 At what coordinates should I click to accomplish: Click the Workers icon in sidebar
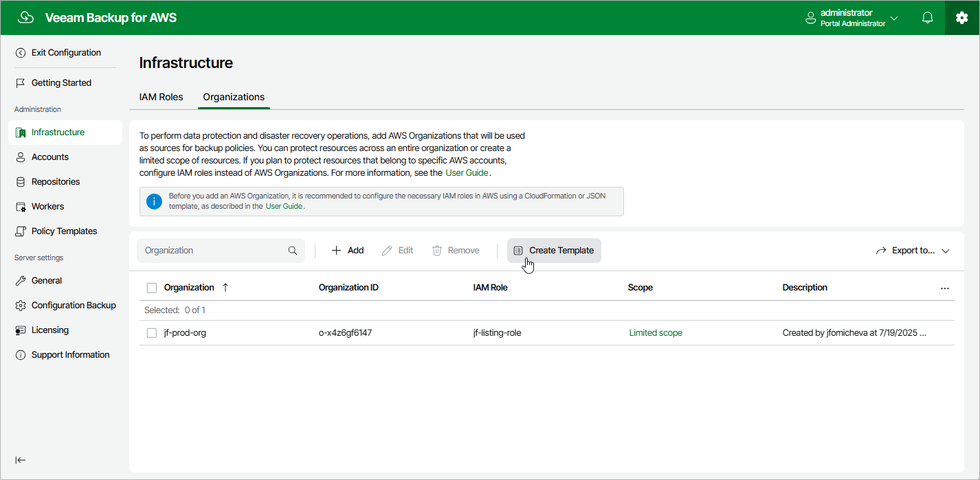tap(21, 207)
